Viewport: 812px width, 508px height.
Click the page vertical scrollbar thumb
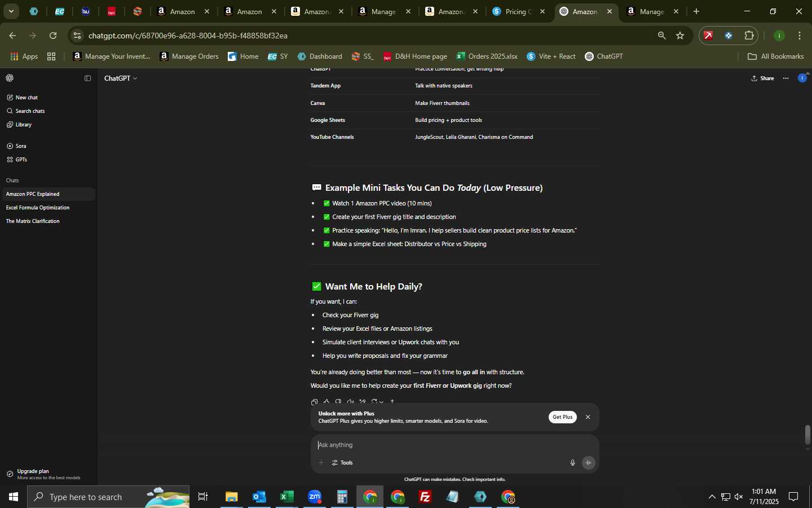coord(807,435)
